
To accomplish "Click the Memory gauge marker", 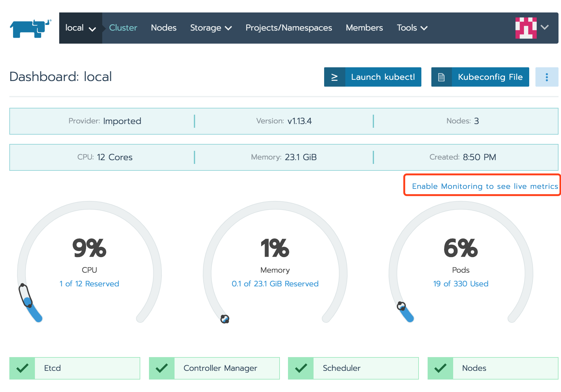I will [x=225, y=319].
